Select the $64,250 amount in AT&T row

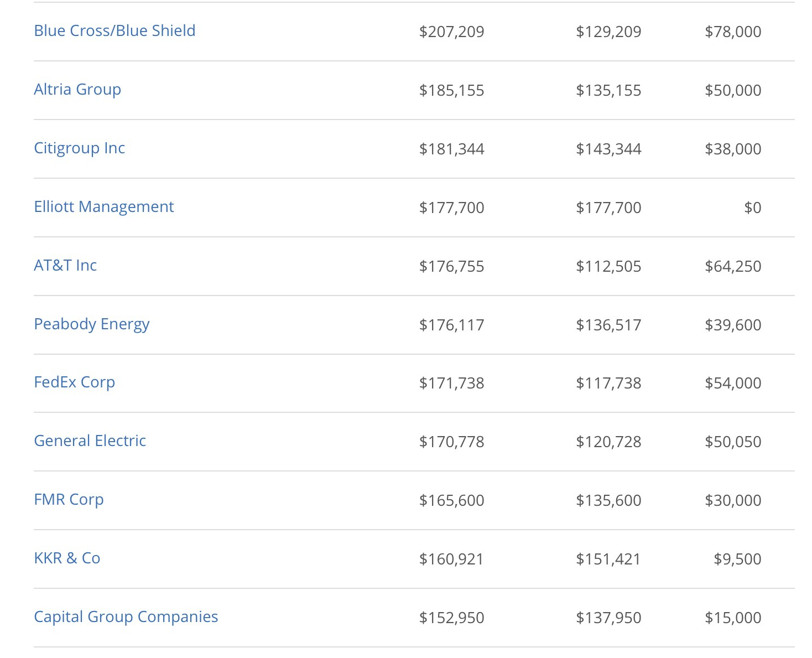[x=733, y=267]
